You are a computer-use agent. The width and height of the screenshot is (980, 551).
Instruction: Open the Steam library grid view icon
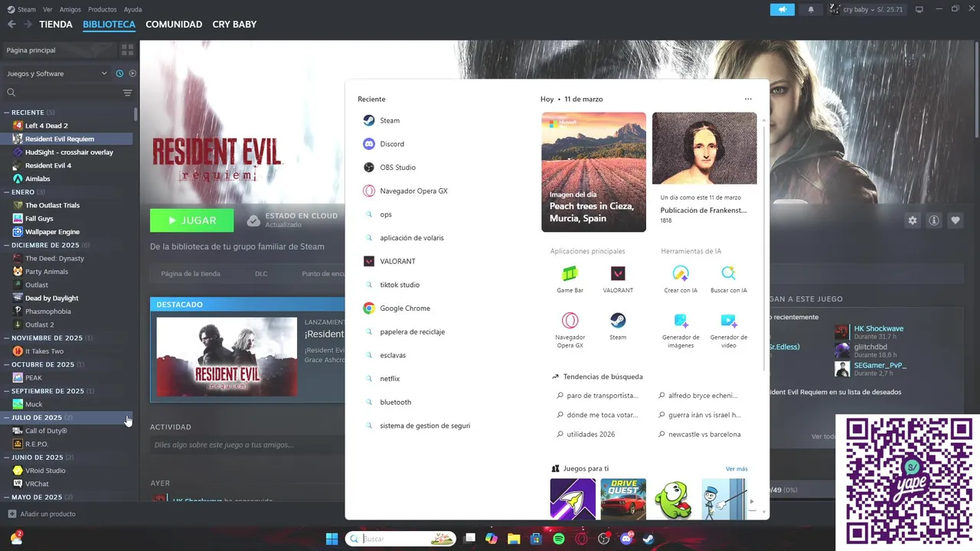127,50
